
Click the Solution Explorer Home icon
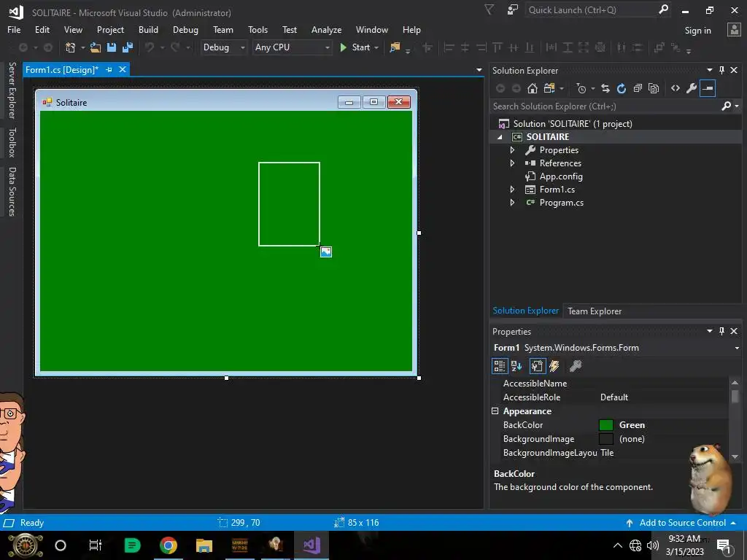pyautogui.click(x=532, y=88)
